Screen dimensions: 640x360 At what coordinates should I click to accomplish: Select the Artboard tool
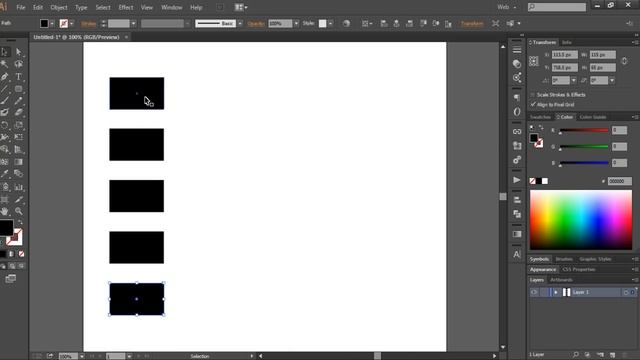pos(4,200)
